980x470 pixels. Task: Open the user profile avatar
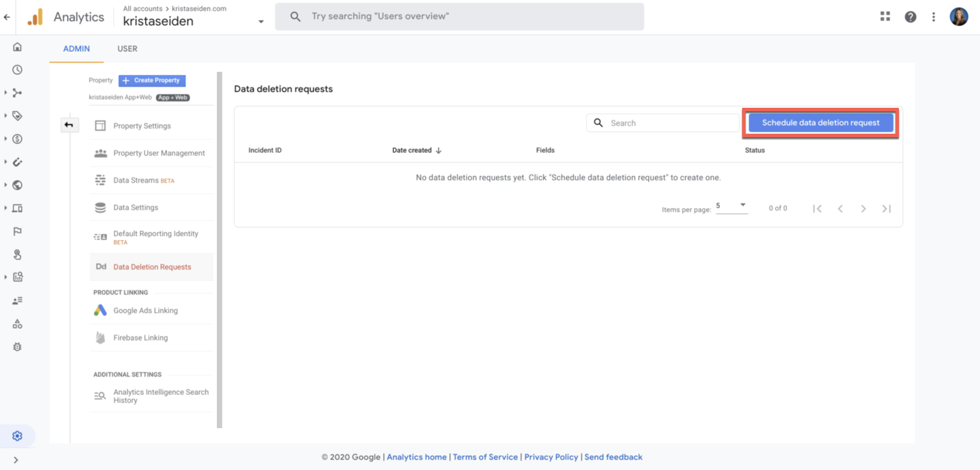click(959, 17)
